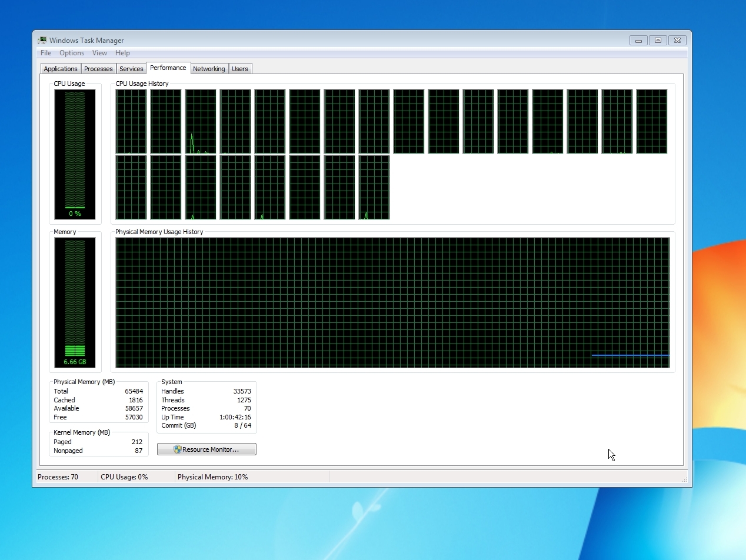Switch to the Applications tab
This screenshot has width=746, height=560.
coord(61,69)
